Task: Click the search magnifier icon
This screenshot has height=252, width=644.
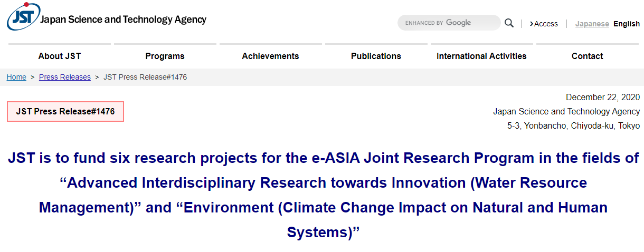Action: tap(509, 23)
